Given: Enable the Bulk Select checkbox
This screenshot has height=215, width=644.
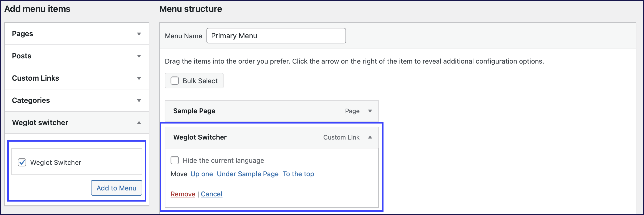Looking at the screenshot, I should click(175, 81).
